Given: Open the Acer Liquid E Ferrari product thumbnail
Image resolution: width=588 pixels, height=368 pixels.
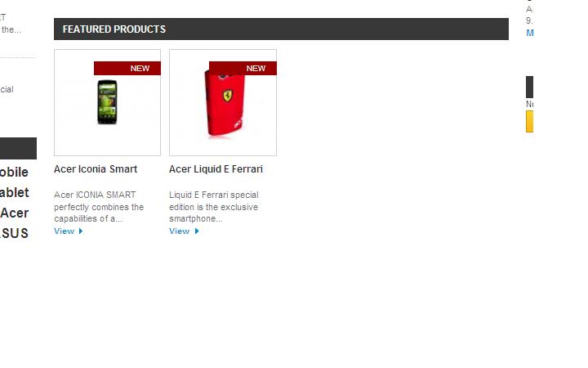Looking at the screenshot, I should pyautogui.click(x=223, y=102).
